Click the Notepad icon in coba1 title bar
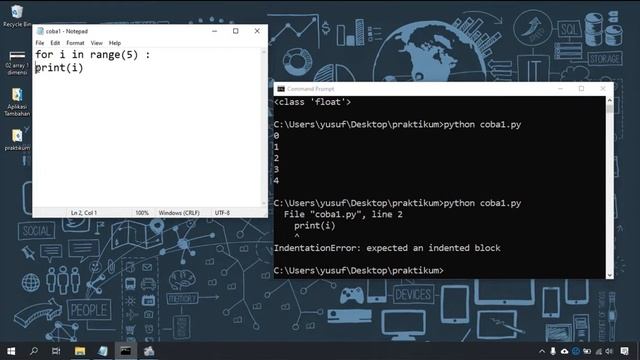 (x=40, y=31)
